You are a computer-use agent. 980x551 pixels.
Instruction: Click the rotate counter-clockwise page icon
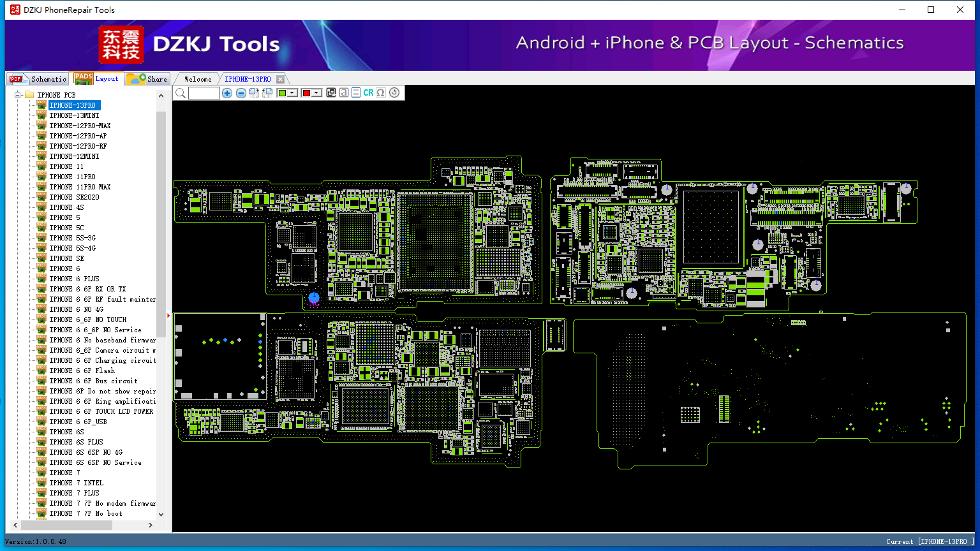pos(267,93)
